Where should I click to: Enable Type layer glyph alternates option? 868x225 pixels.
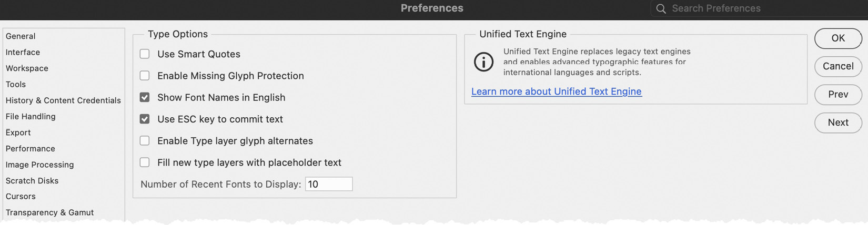tap(145, 140)
